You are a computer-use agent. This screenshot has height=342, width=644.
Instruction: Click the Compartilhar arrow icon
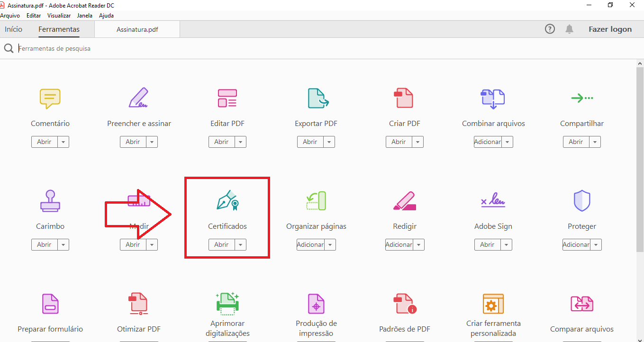tap(582, 98)
